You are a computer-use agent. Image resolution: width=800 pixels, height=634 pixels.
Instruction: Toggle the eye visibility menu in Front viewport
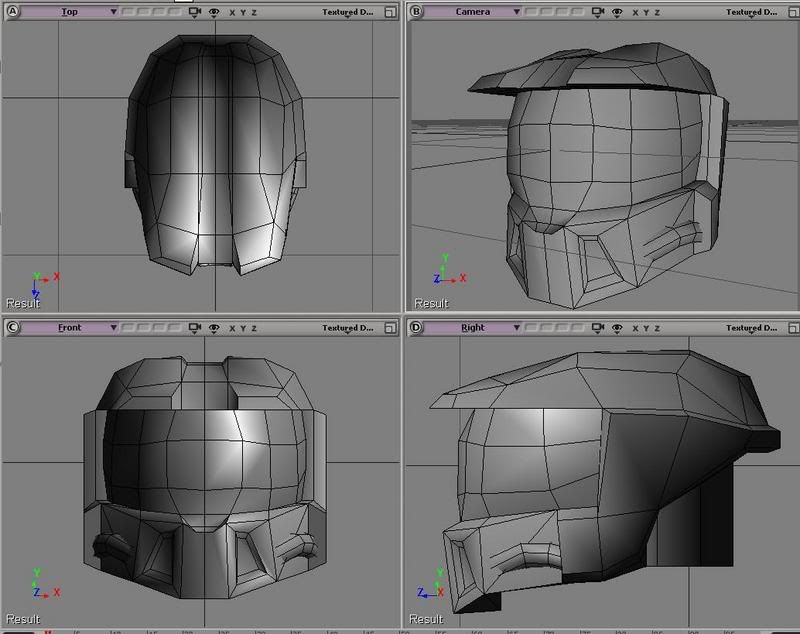[214, 328]
